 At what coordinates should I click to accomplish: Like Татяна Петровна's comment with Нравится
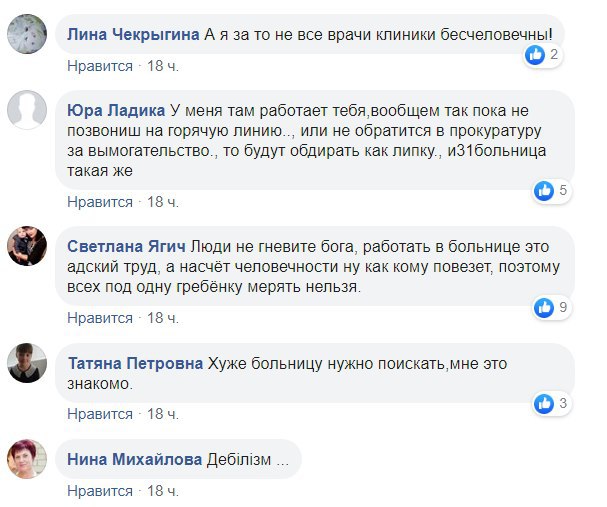tap(100, 413)
